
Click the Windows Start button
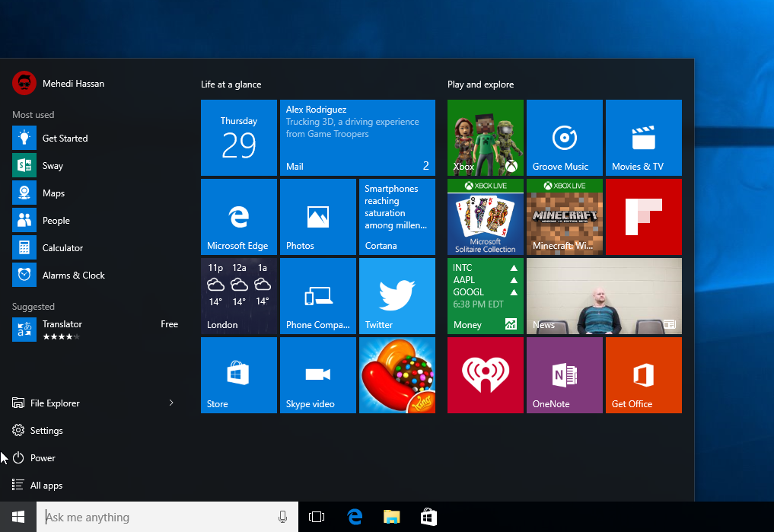[x=18, y=517]
